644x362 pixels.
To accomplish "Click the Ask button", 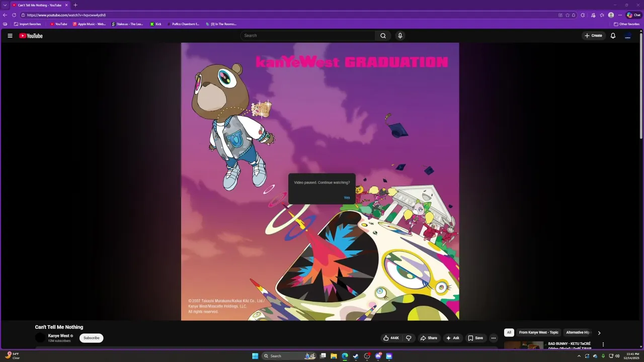I will pyautogui.click(x=452, y=338).
